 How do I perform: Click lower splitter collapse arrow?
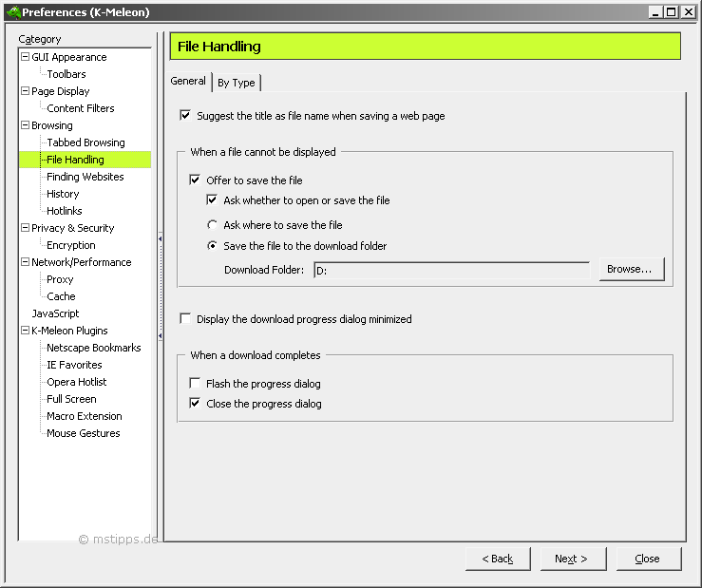click(161, 335)
